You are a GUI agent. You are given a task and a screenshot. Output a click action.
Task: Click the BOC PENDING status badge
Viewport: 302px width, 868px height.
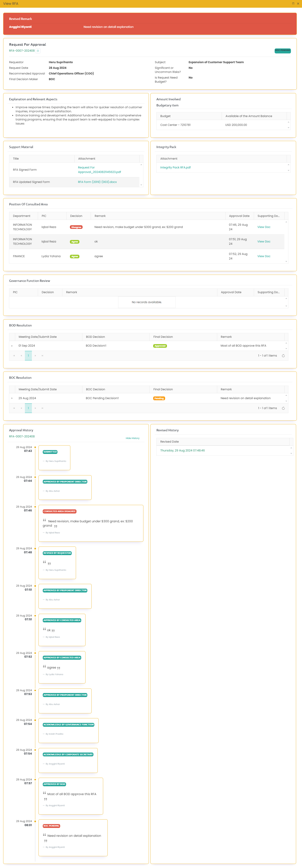(x=282, y=50)
